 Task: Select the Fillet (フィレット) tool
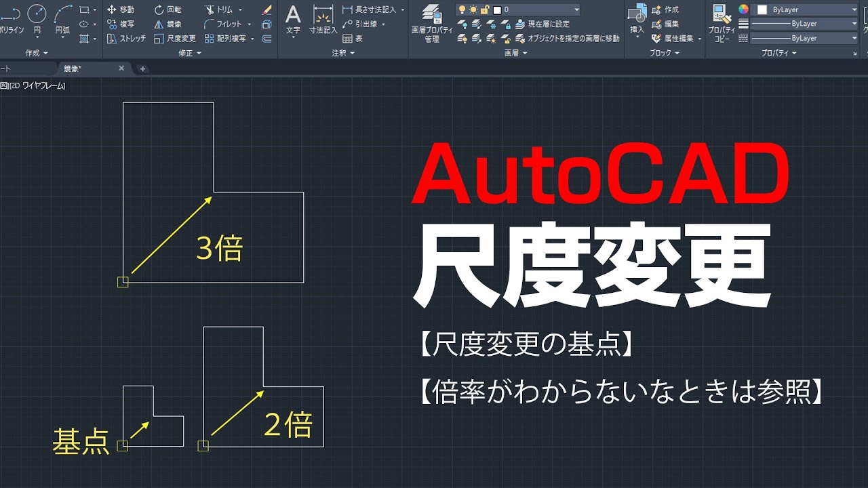click(223, 24)
